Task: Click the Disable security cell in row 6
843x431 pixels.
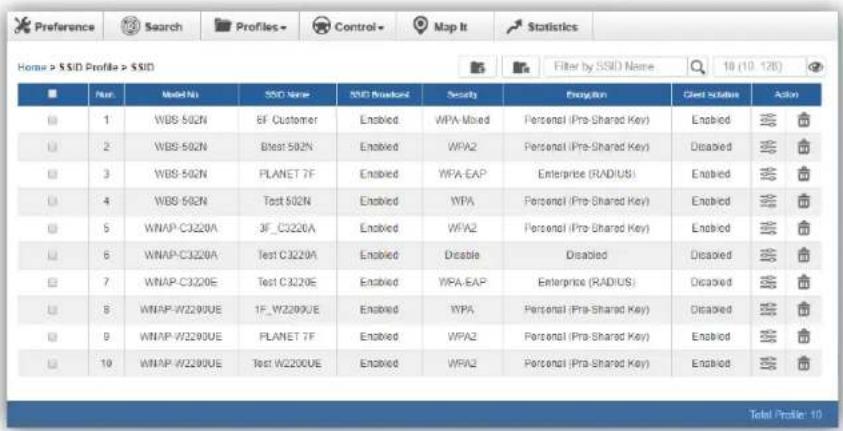Action: click(462, 255)
